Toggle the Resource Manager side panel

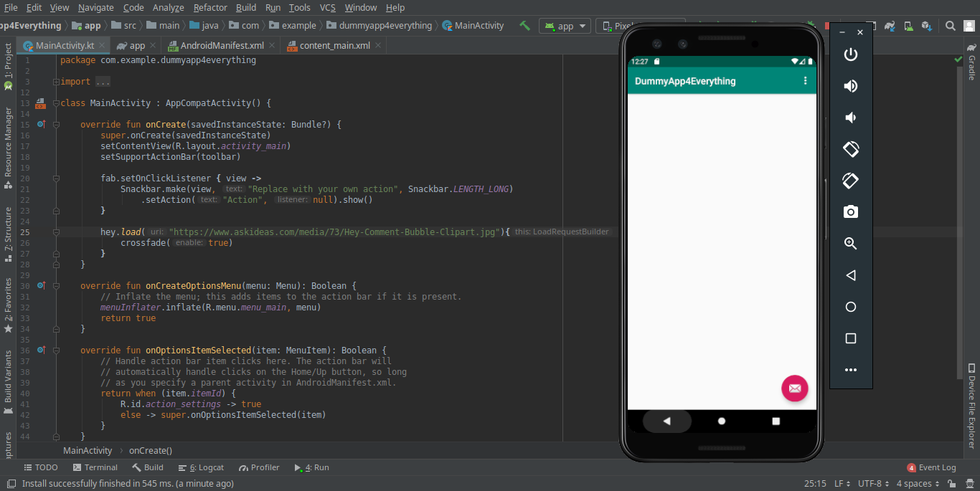[x=8, y=147]
